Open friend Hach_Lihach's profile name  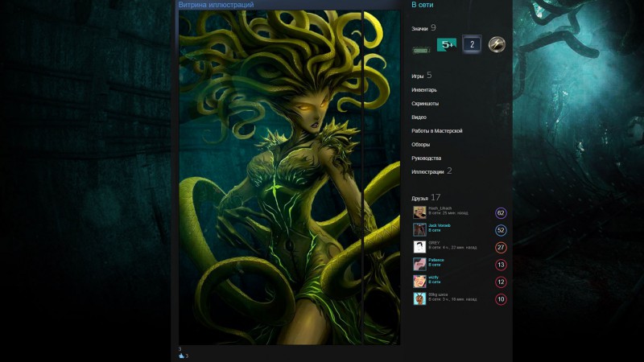tap(440, 208)
